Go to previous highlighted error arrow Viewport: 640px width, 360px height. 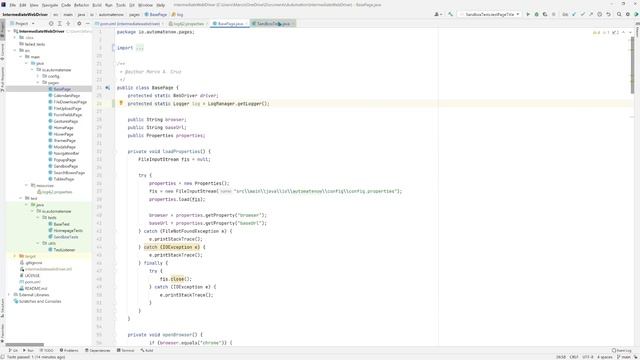point(623,32)
